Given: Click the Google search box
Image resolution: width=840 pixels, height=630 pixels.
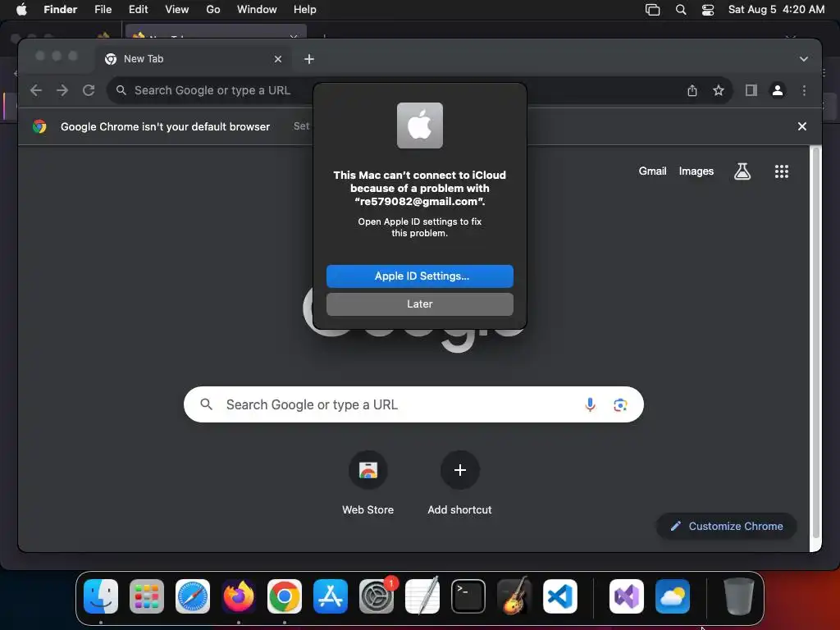Looking at the screenshot, I should pyautogui.click(x=413, y=404).
